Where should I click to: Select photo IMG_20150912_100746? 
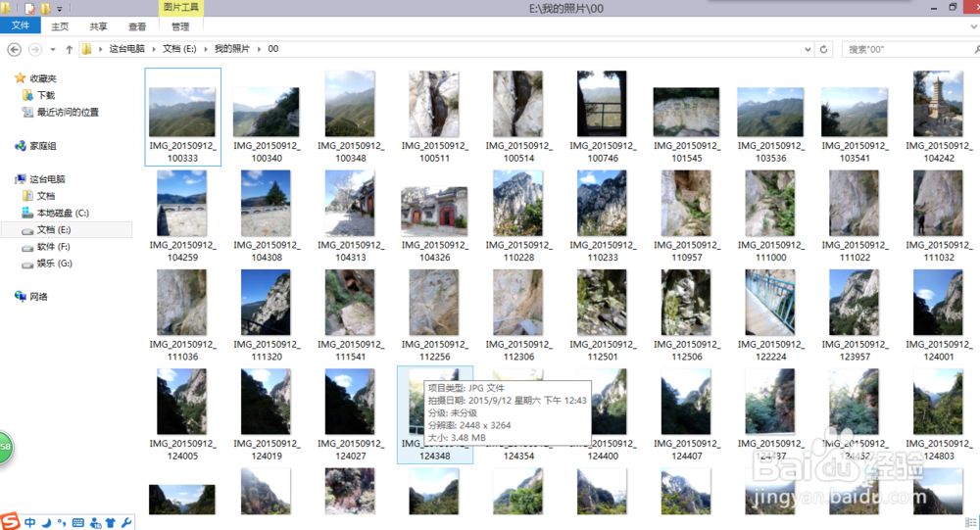click(x=603, y=117)
